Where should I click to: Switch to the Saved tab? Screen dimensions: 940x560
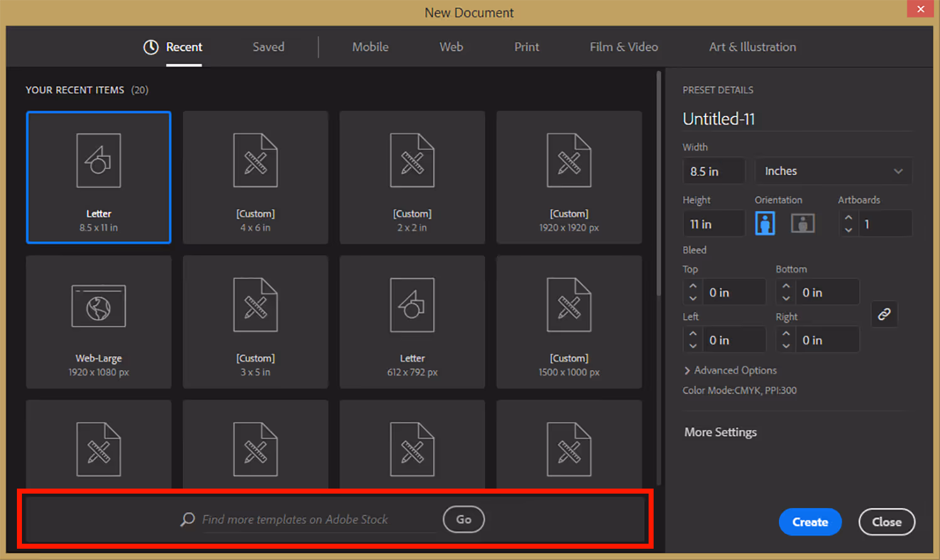pos(268,47)
